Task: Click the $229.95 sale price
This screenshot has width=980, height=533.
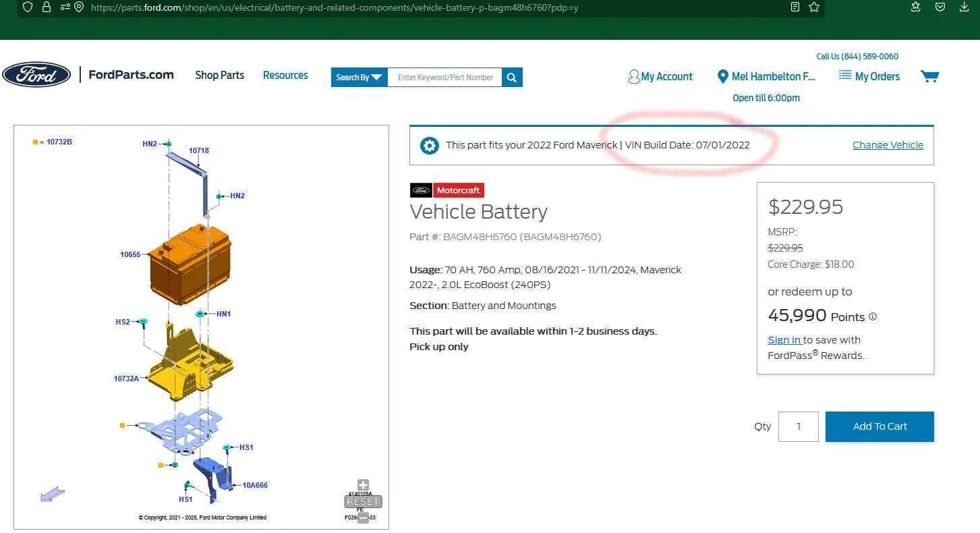Action: point(805,206)
